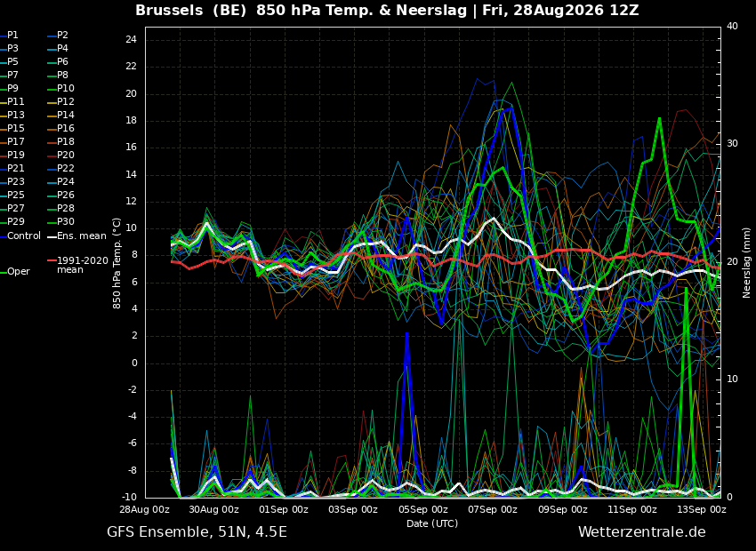Click the P11 legend entry

coord(12,101)
